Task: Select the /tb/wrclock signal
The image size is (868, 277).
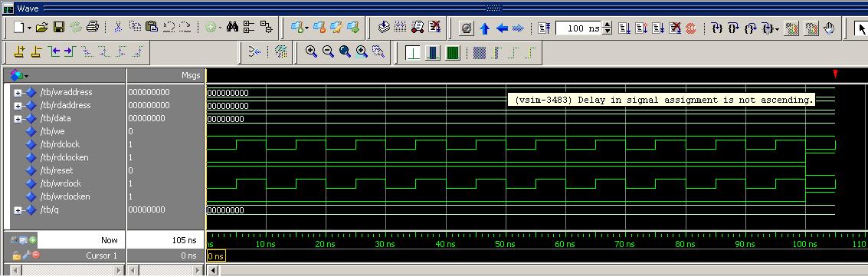Action: (x=61, y=183)
